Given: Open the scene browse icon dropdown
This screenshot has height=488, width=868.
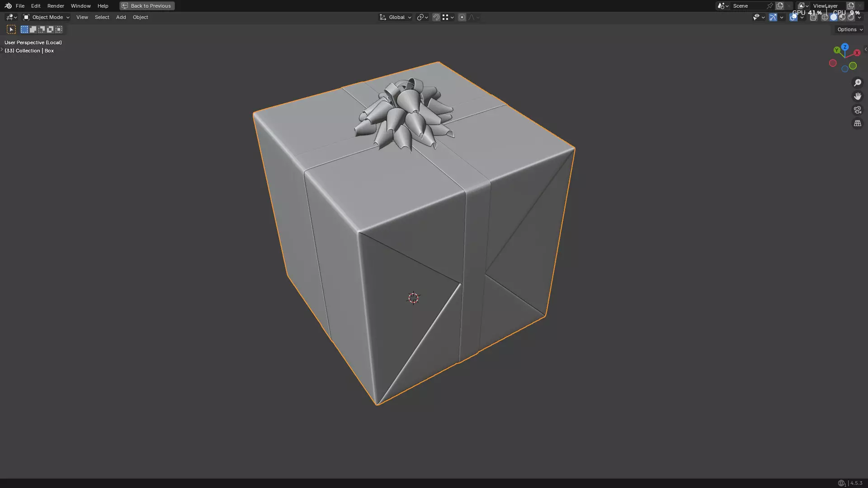Looking at the screenshot, I should click(x=723, y=6).
